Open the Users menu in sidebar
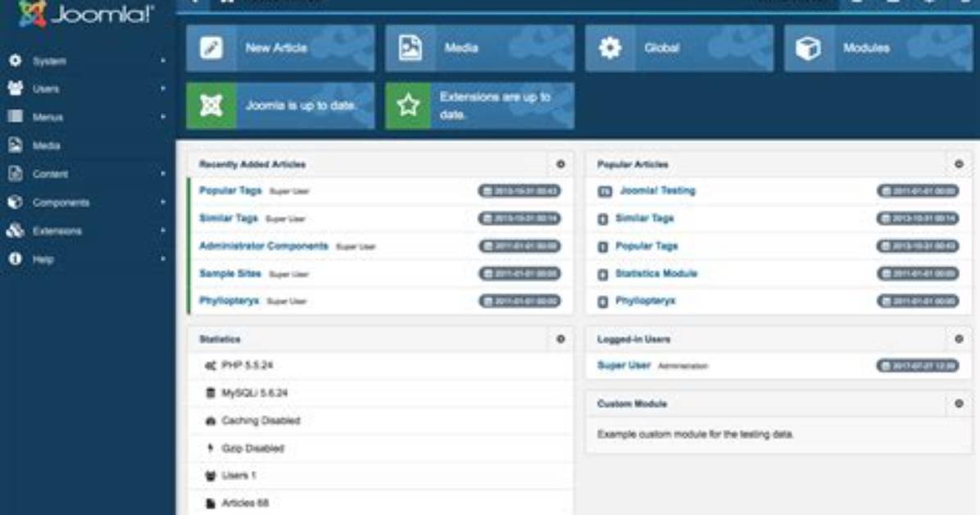 (x=46, y=89)
